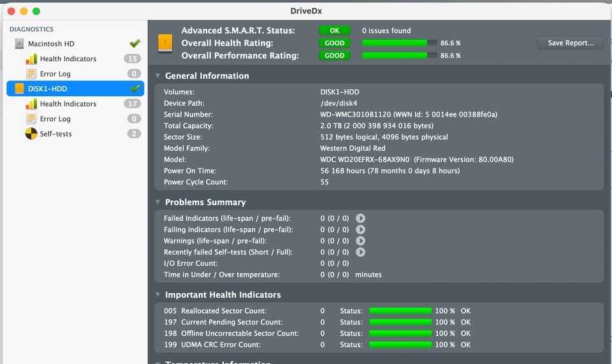Click the sector size 512 bytes logical value
Screen dimensions: 612x364
tap(384, 137)
